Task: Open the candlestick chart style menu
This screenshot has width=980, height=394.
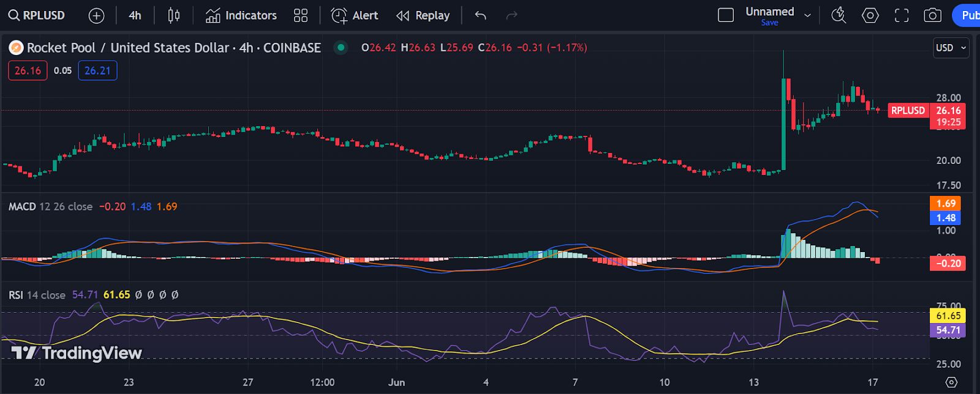Action: [x=174, y=16]
